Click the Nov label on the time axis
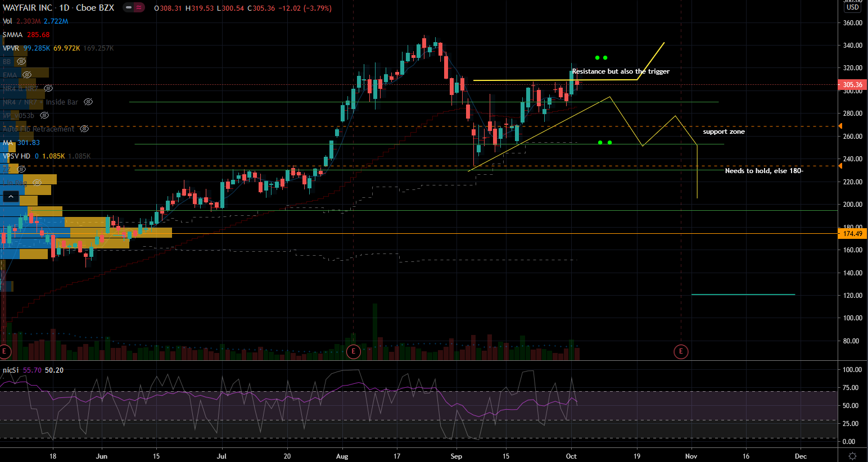 click(x=691, y=456)
